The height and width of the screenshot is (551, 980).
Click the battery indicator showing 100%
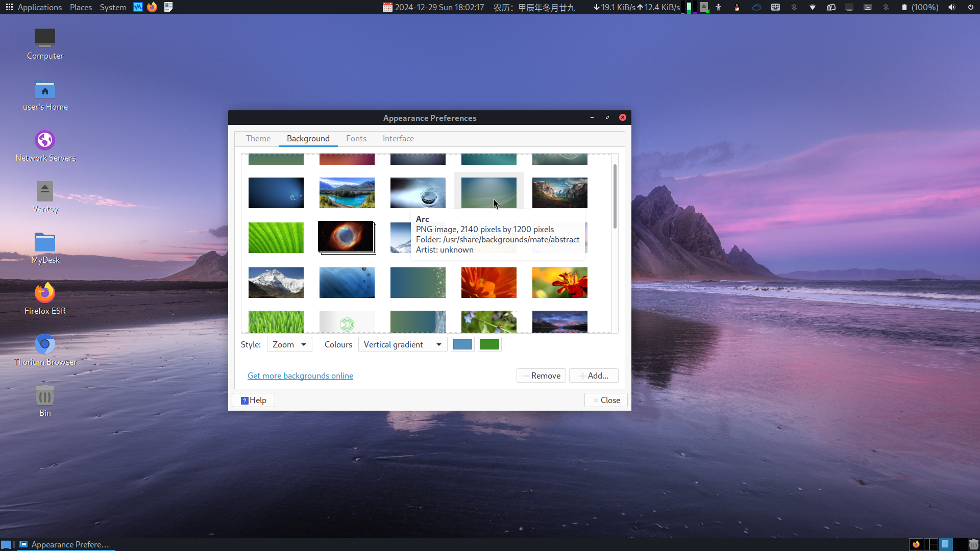click(919, 7)
